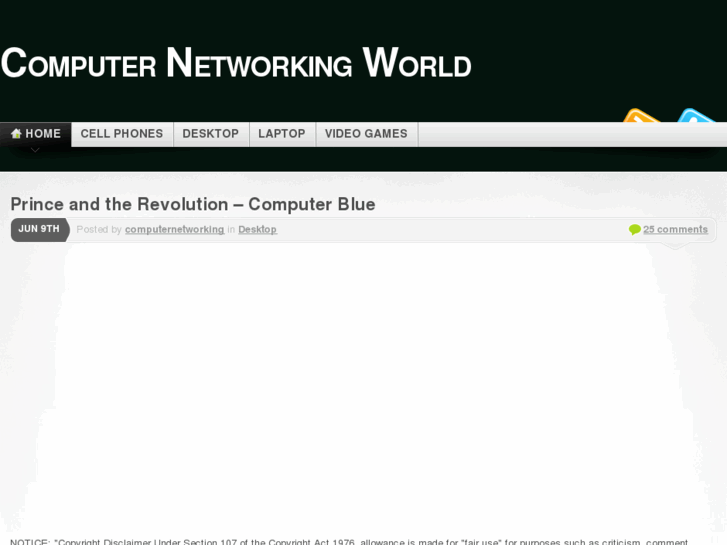Open author link computernetworking
The height and width of the screenshot is (545, 727).
pyautogui.click(x=174, y=230)
